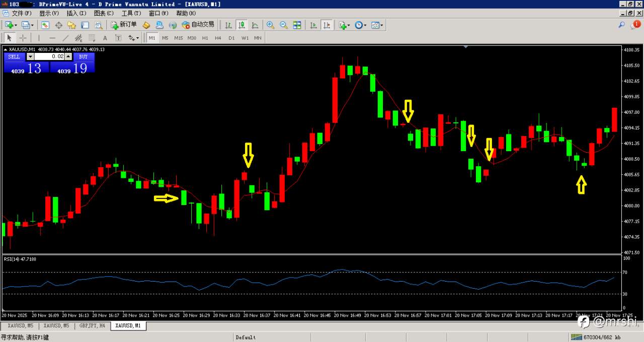Open the 帮助 menu
Image resolution: width=644 pixels, height=342 pixels.
[x=186, y=14]
